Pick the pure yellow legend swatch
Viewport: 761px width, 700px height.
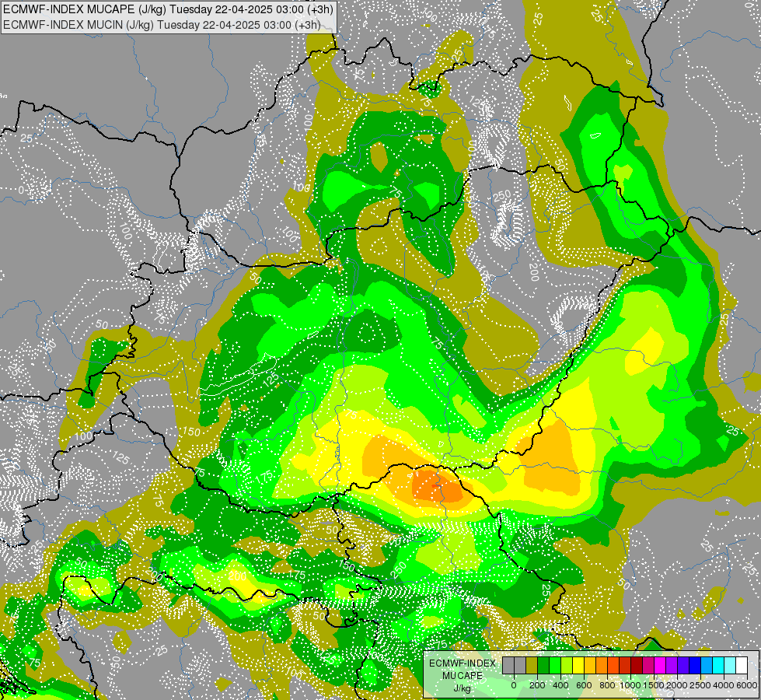click(x=578, y=666)
